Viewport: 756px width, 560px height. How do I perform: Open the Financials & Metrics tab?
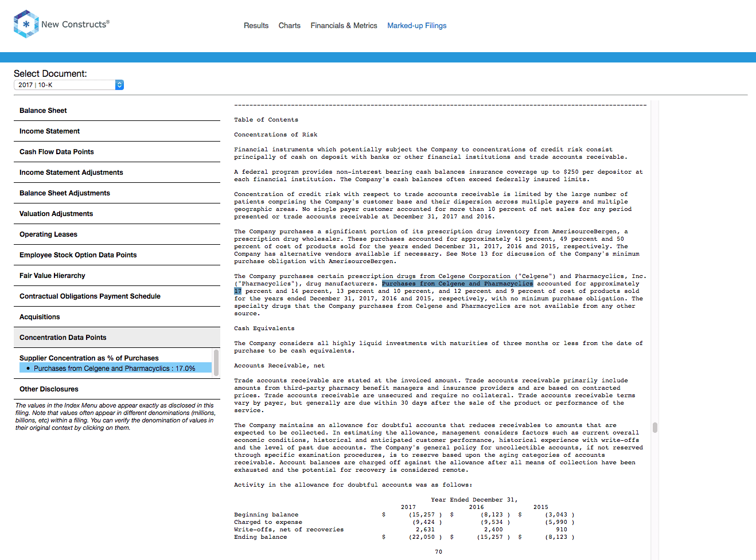coord(344,25)
